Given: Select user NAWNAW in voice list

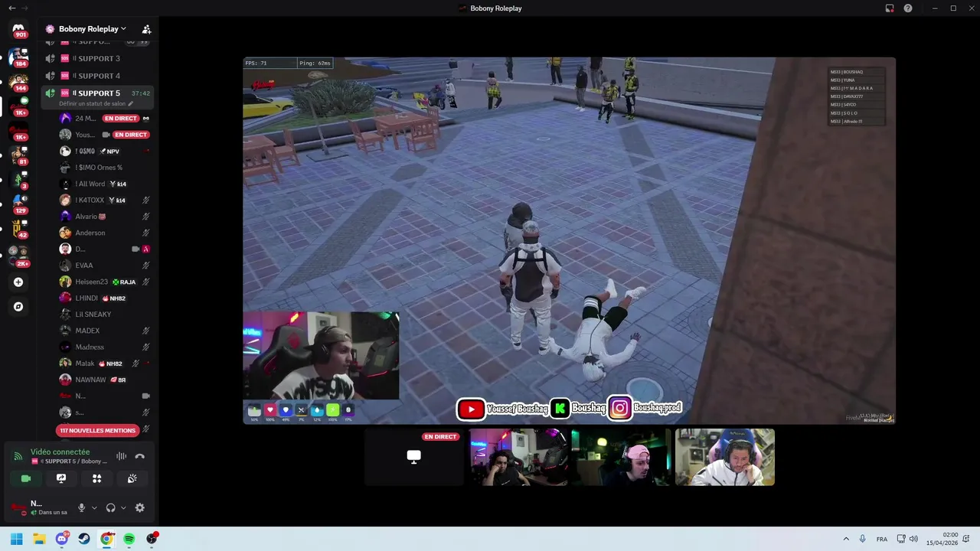Looking at the screenshot, I should point(105,380).
